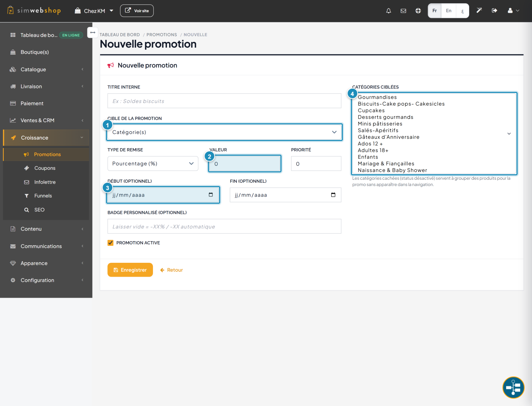Image resolution: width=532 pixels, height=406 pixels.
Task: Open the round blue help widget icon
Action: coord(513,387)
